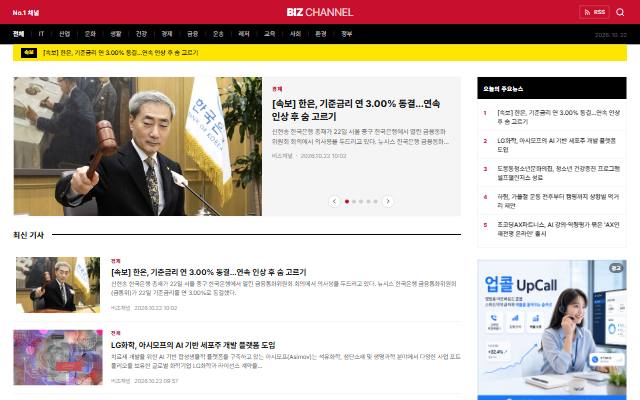Open the 건강 menu tab

141,34
